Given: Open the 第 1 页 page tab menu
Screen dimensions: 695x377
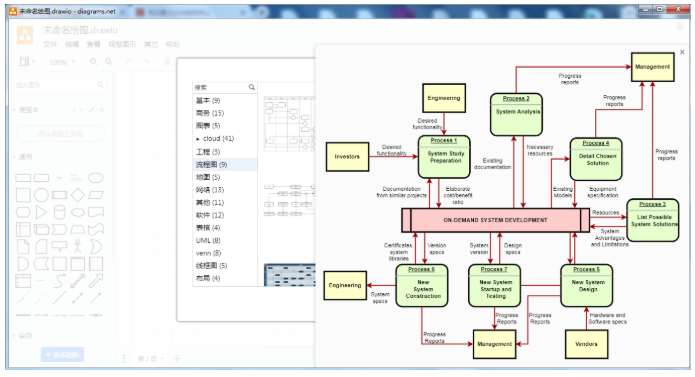Looking at the screenshot, I should point(151,358).
